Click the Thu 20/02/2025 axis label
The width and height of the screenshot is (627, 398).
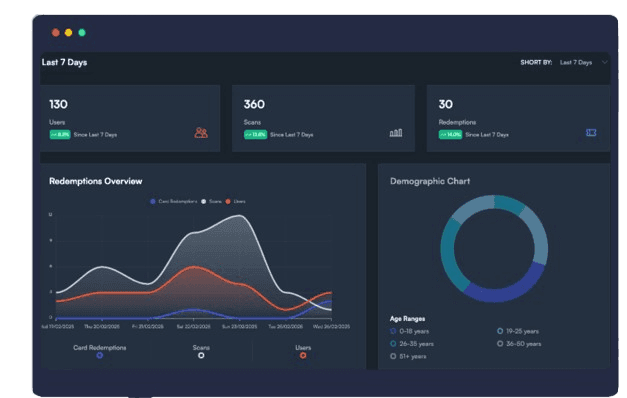102,326
